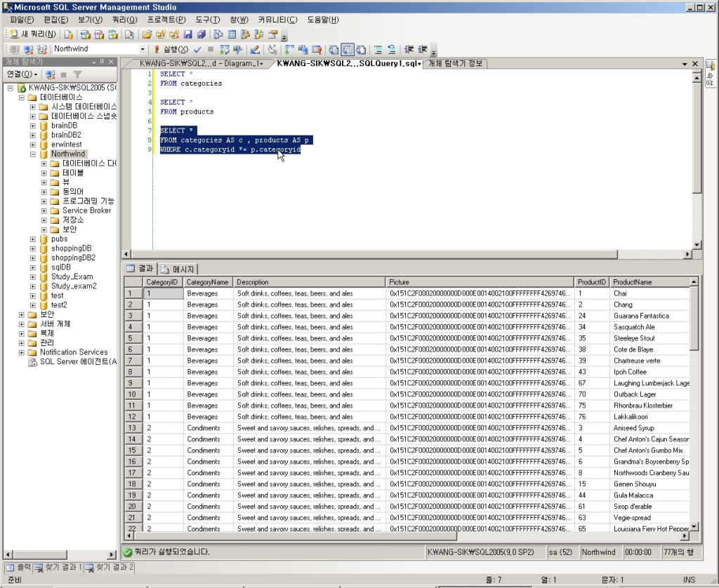Click the query editor vertical scrollbar thumb
719x588 pixels.
(697, 138)
